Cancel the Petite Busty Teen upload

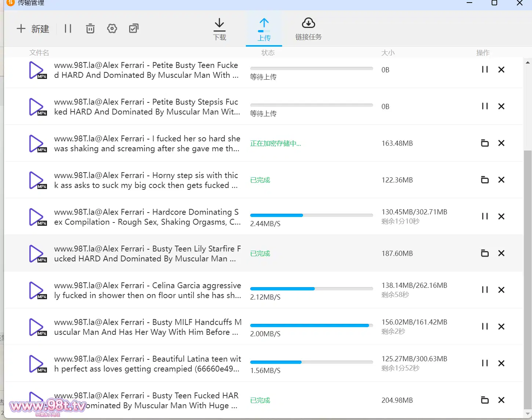click(501, 69)
